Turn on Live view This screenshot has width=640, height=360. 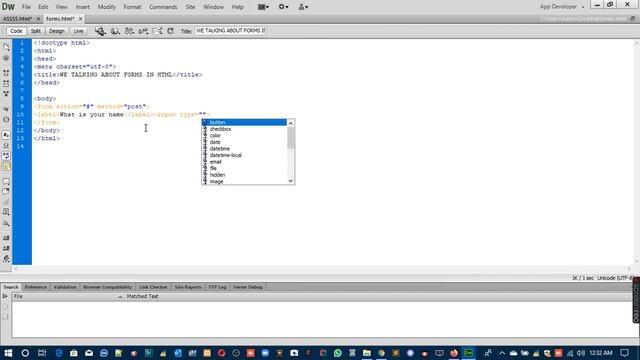(x=78, y=31)
